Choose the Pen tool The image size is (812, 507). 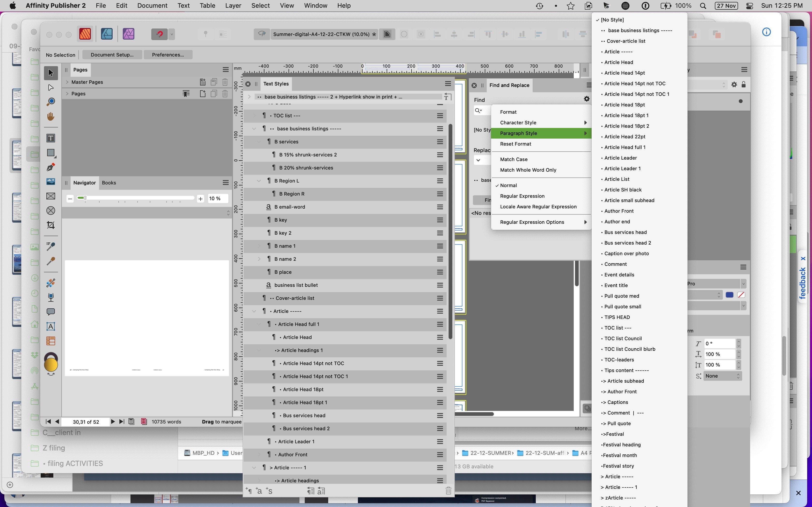51,167
